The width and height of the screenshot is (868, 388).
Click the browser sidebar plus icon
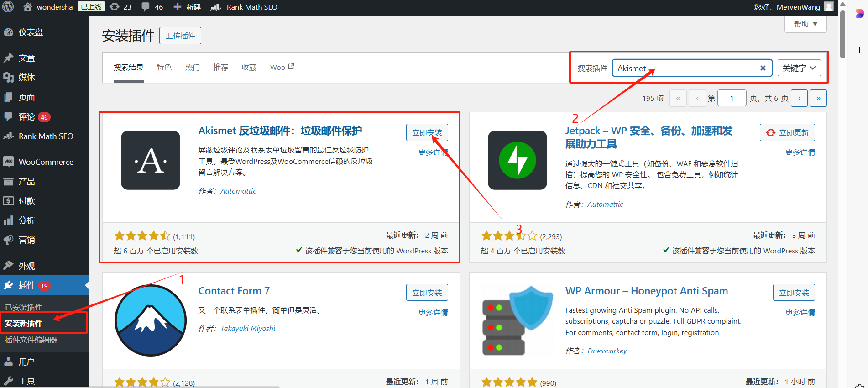(859, 50)
